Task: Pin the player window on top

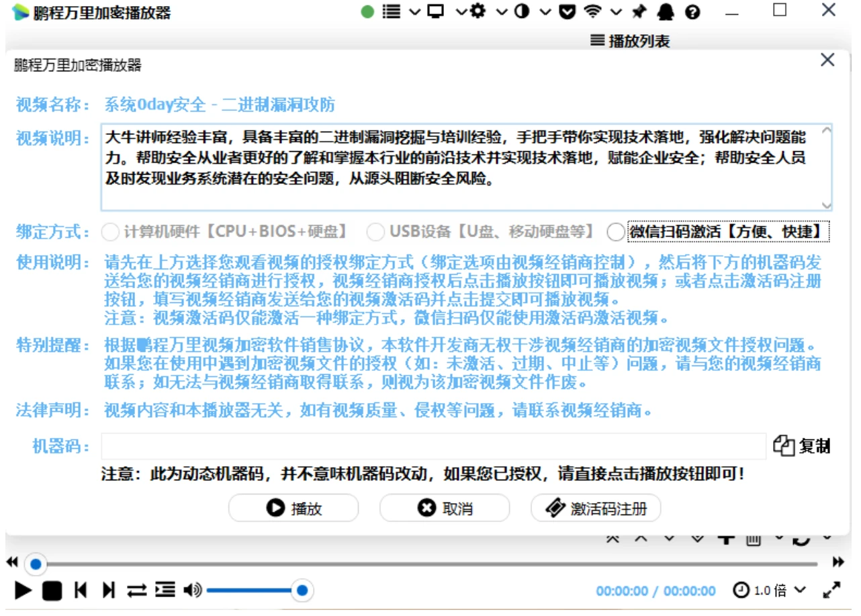Action: pos(639,11)
